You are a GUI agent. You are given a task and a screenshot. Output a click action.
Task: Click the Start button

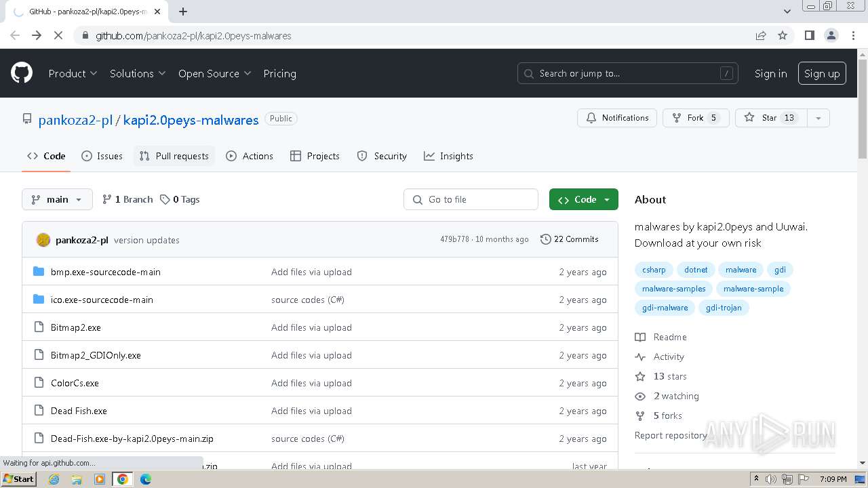pos(19,479)
